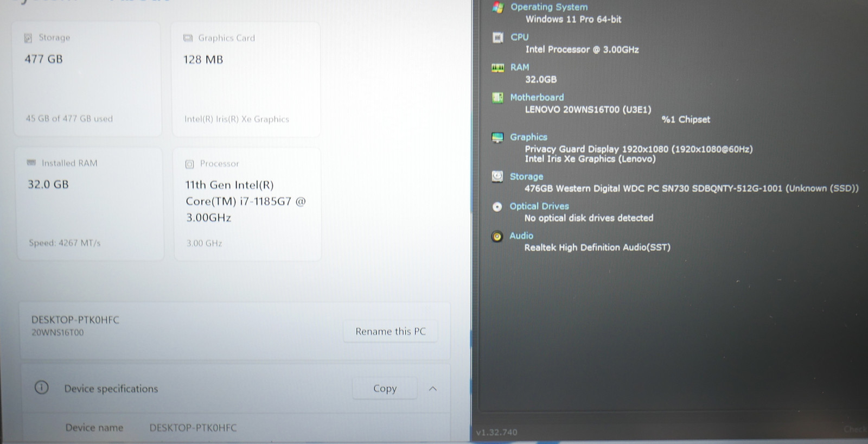
Task: Open the Graphics heading in Speccy
Action: click(x=528, y=137)
